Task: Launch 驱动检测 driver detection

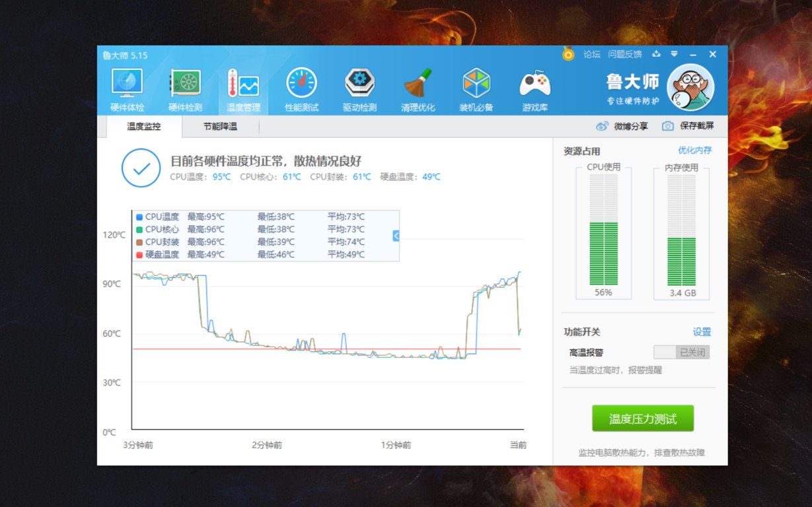Action: click(x=359, y=86)
